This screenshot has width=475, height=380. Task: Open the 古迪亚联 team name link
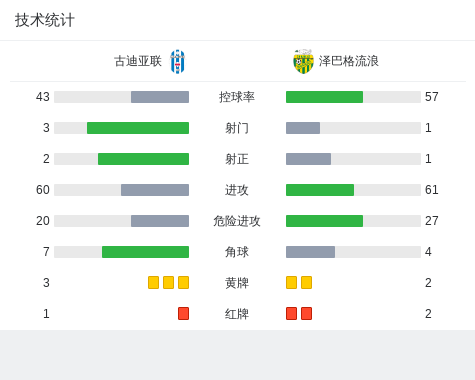pos(138,61)
